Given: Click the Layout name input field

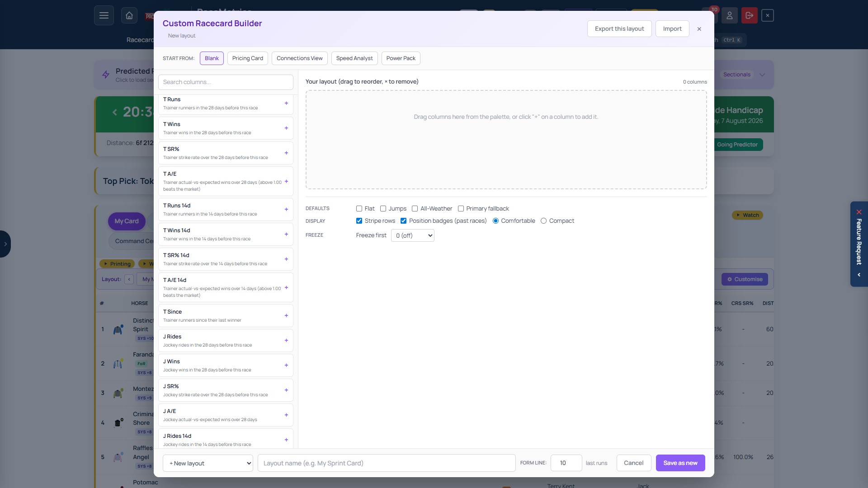Looking at the screenshot, I should point(387,463).
